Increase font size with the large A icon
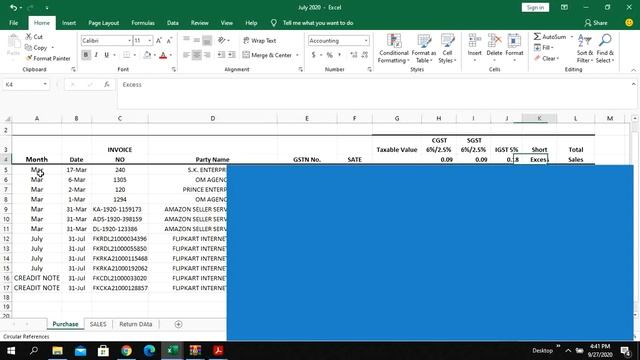 159,40
